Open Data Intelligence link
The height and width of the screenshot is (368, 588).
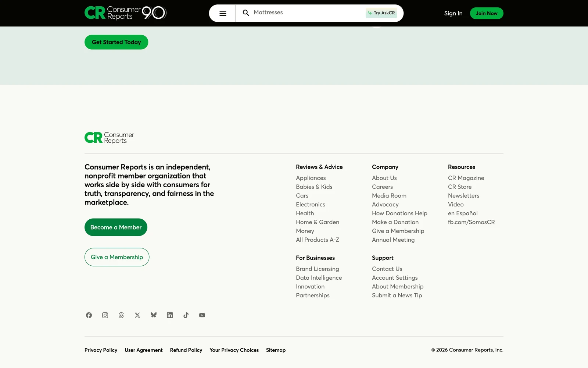[x=319, y=278]
